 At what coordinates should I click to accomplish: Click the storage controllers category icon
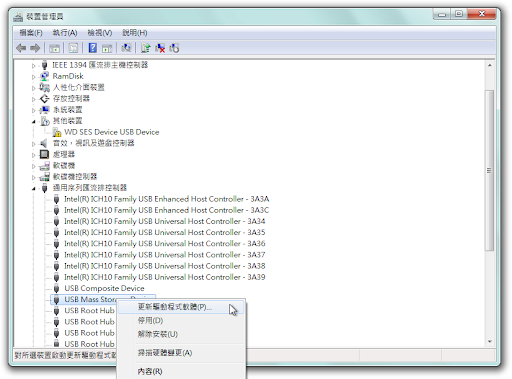pyautogui.click(x=44, y=99)
